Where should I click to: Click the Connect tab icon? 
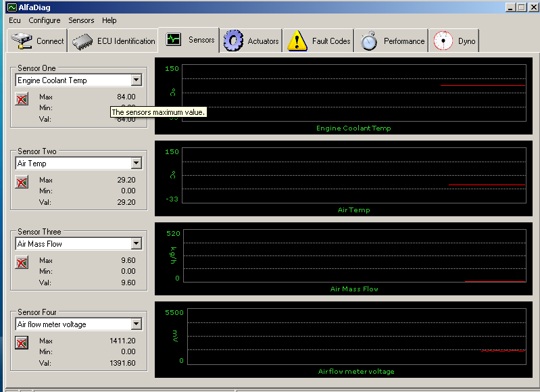(x=22, y=41)
